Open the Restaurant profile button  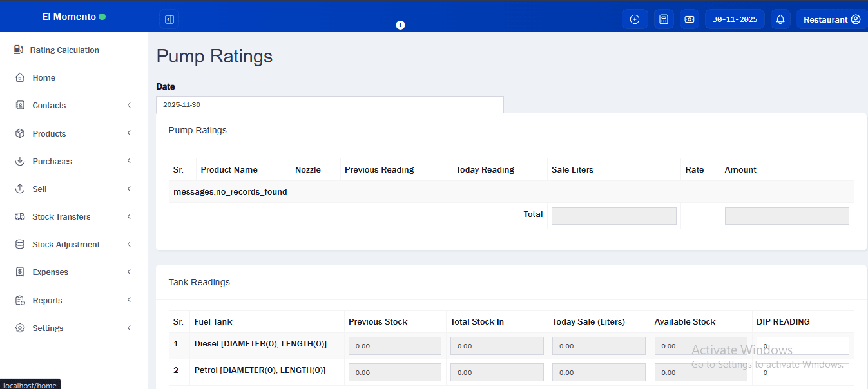tap(831, 19)
